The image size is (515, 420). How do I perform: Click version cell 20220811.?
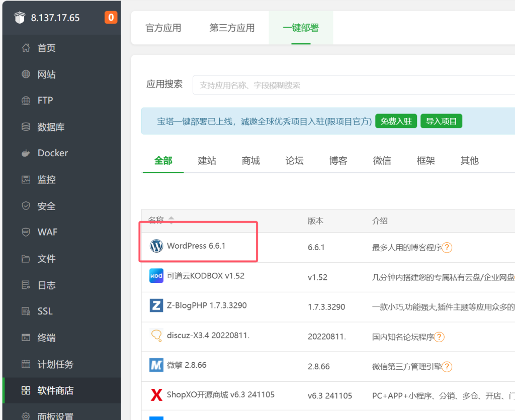click(327, 337)
